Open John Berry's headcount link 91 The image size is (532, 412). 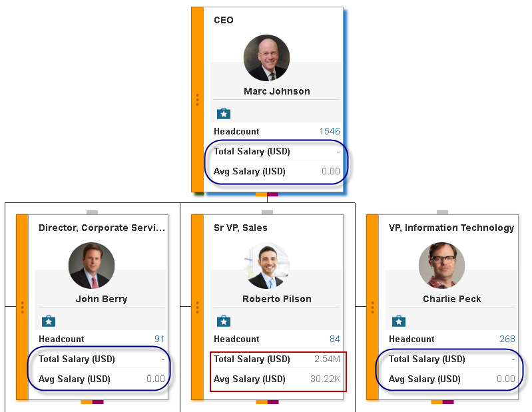159,339
